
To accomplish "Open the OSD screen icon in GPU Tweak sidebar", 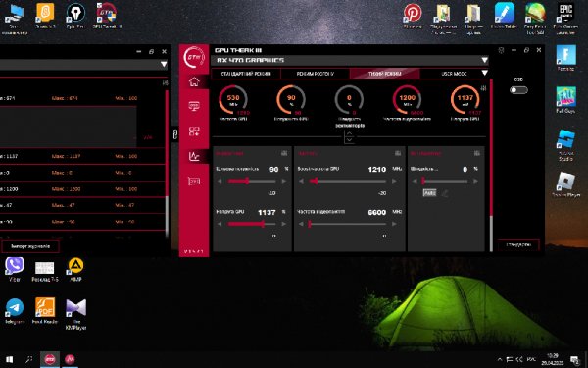I will pos(194,106).
